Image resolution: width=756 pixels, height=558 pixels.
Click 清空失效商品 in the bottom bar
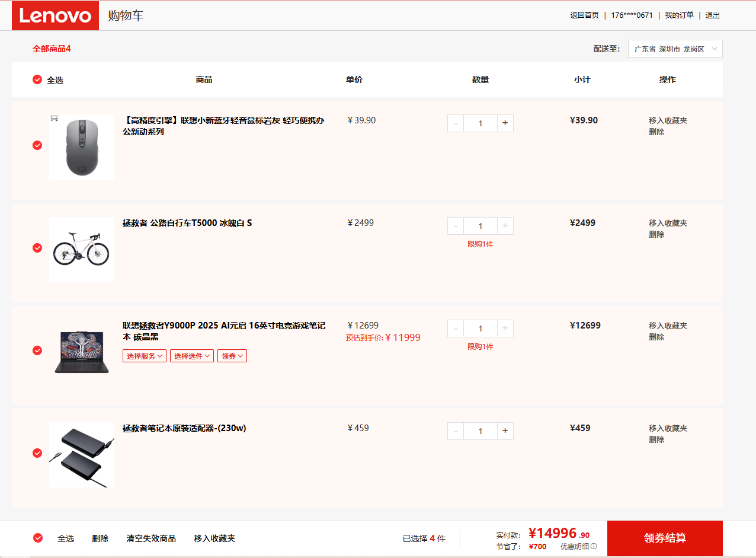(x=151, y=538)
